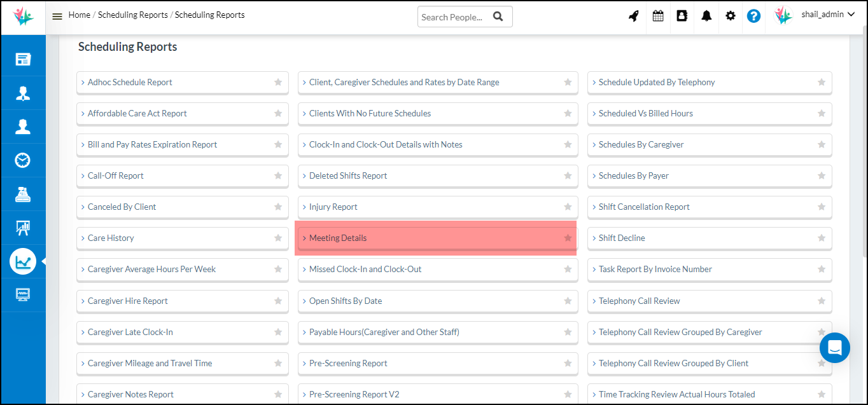
Task: Star the Meeting Details report as favorite
Action: pos(567,238)
